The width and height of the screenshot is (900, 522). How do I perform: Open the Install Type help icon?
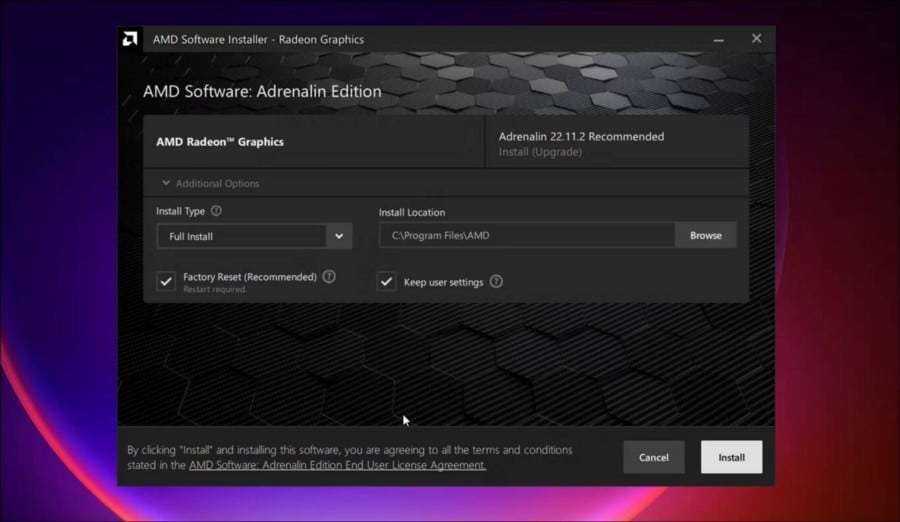(x=216, y=211)
